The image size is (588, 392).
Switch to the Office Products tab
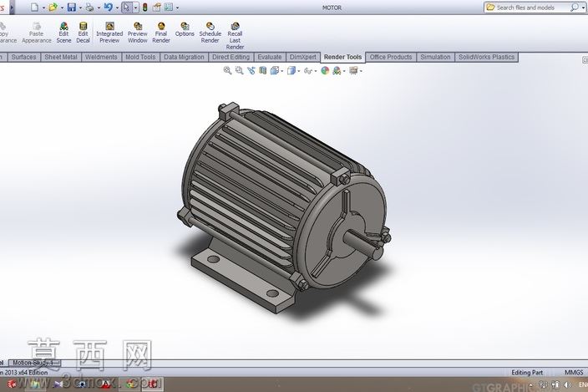(391, 57)
